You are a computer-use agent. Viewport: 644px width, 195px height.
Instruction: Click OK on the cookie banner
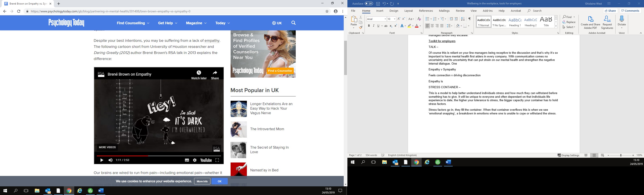(x=220, y=181)
